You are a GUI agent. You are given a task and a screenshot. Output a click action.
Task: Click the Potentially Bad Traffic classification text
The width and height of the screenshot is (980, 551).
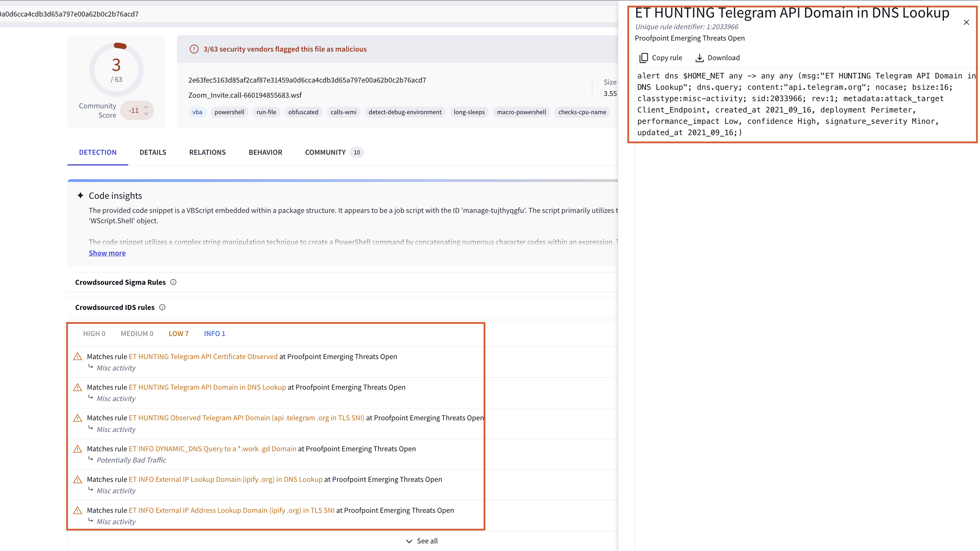131,460
